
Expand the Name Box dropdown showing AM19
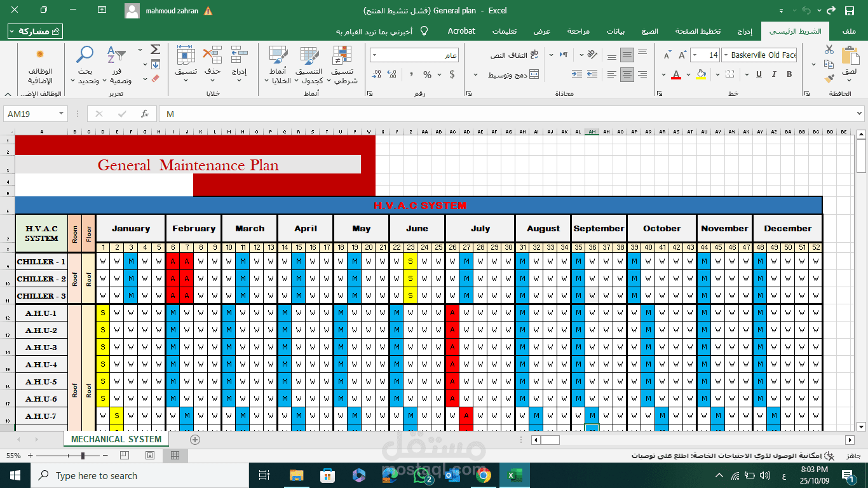coord(62,114)
